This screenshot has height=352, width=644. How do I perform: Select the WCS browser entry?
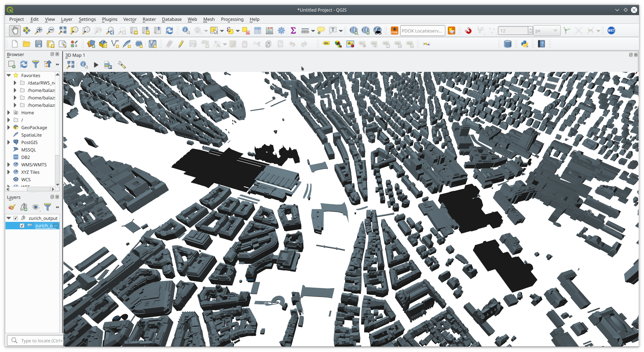pos(26,179)
